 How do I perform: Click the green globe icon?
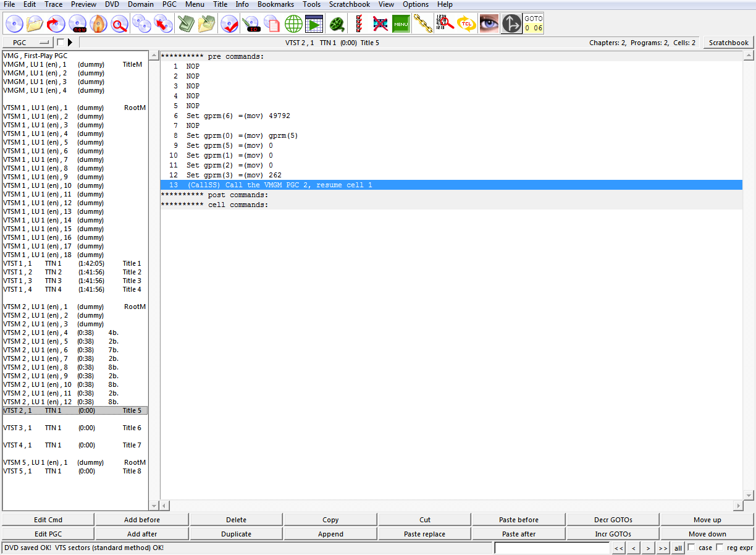(293, 23)
